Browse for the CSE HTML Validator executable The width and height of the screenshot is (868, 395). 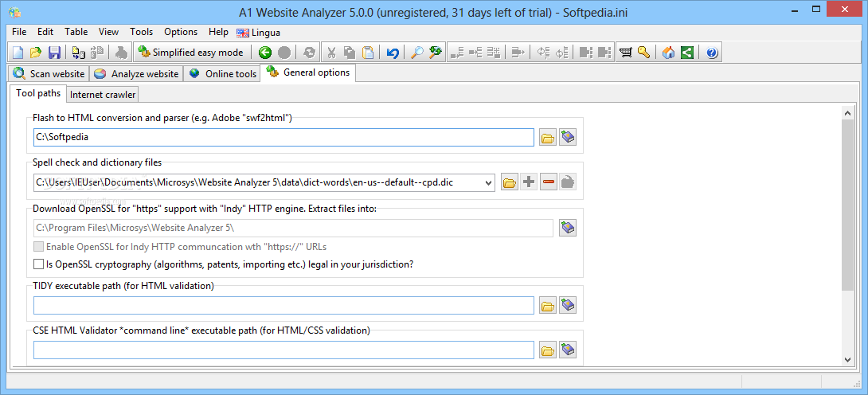point(548,350)
